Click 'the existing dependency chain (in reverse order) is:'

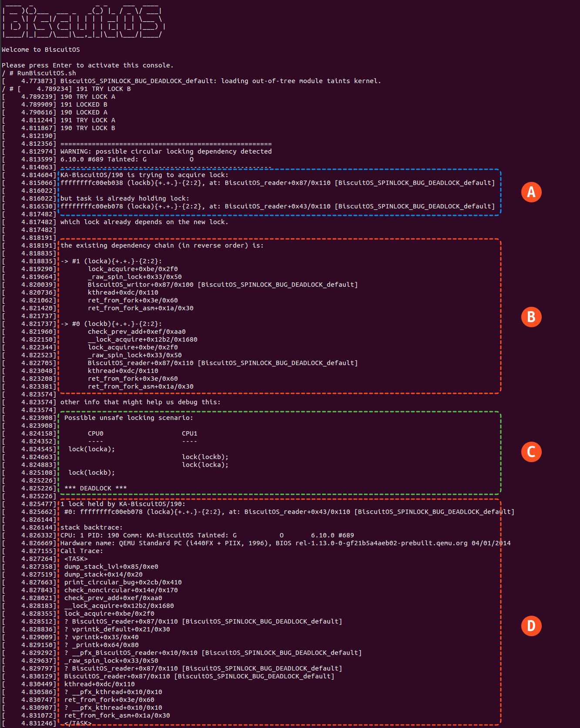[x=162, y=245]
